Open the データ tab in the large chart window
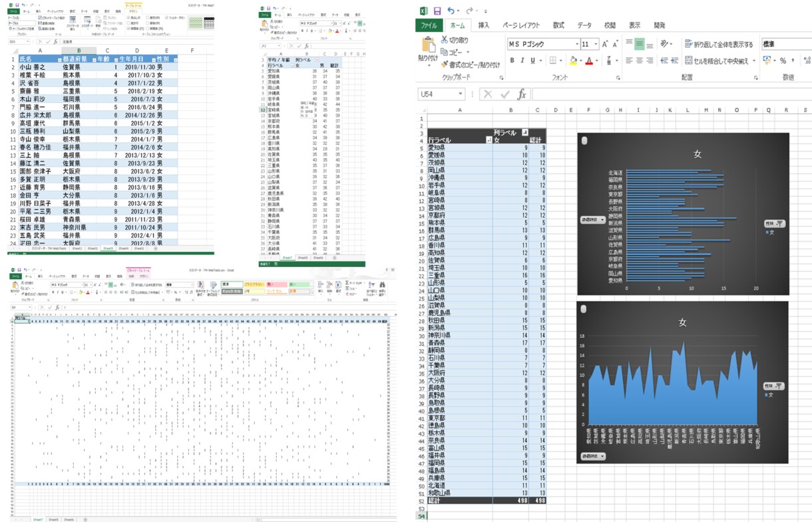 (x=584, y=25)
